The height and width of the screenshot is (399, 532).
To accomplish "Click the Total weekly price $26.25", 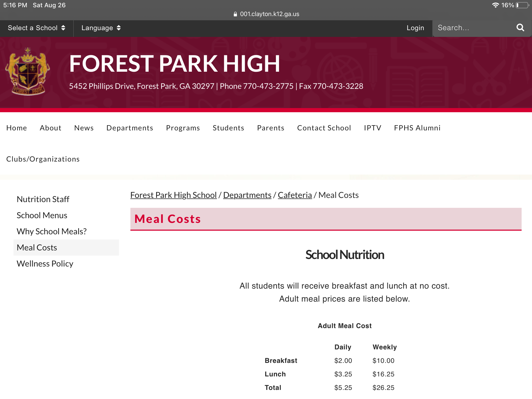I will click(x=383, y=388).
